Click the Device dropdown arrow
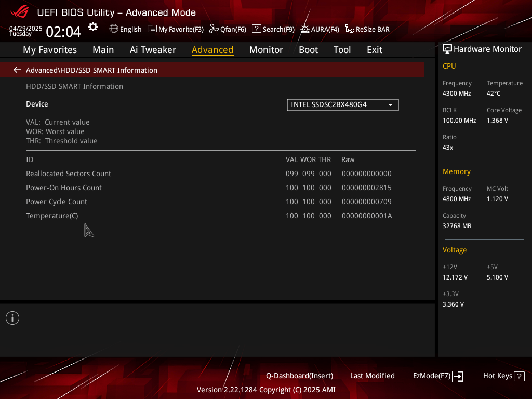This screenshot has height=399, width=532. click(391, 105)
